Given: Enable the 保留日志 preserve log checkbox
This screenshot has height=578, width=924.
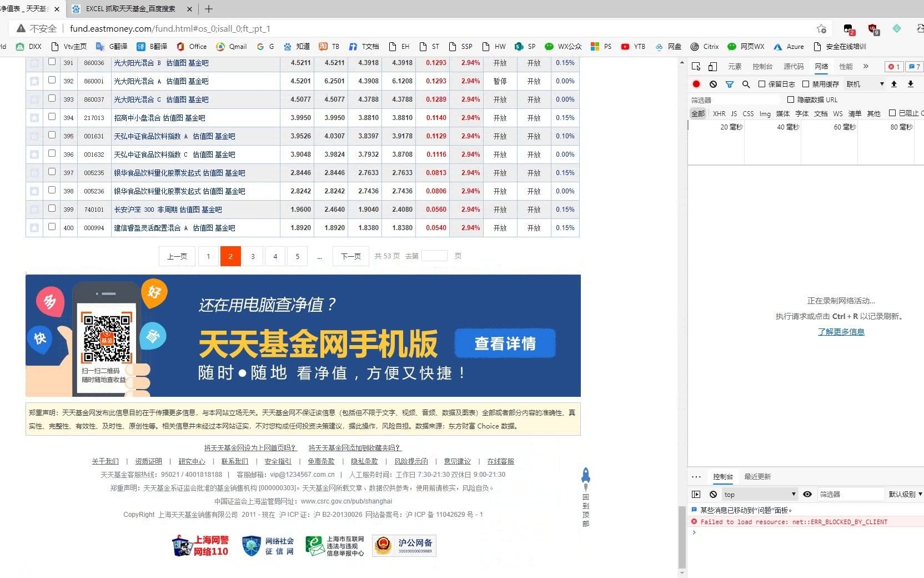Looking at the screenshot, I should (762, 84).
